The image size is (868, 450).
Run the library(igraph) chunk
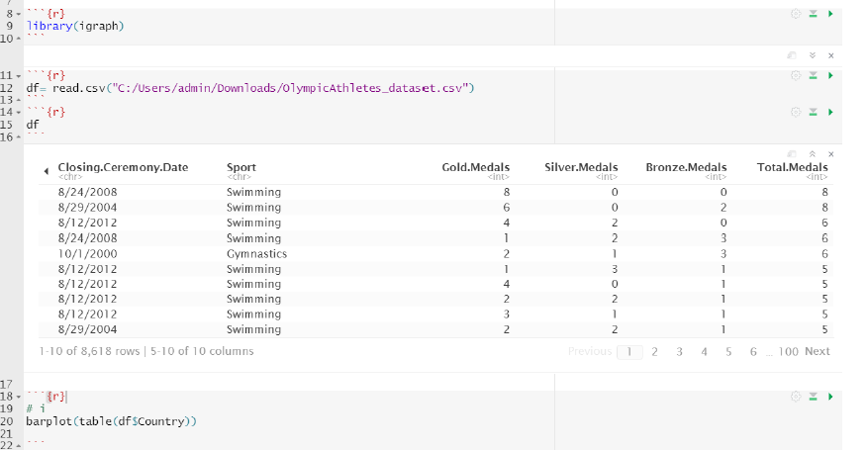click(830, 14)
